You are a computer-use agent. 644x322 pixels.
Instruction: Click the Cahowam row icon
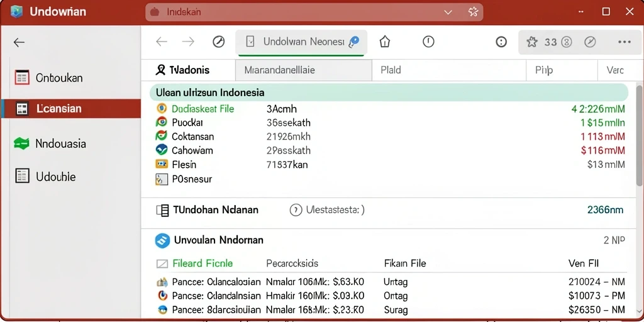pyautogui.click(x=162, y=150)
